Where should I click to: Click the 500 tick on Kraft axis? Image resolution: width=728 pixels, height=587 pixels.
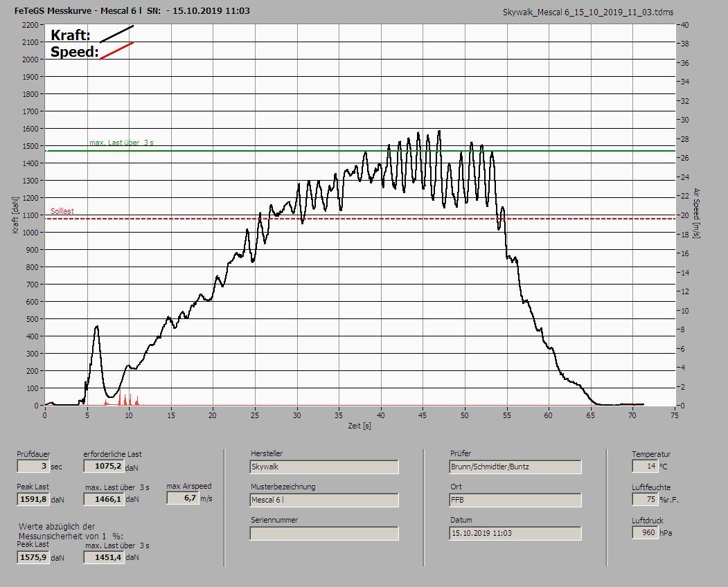[x=32, y=319]
